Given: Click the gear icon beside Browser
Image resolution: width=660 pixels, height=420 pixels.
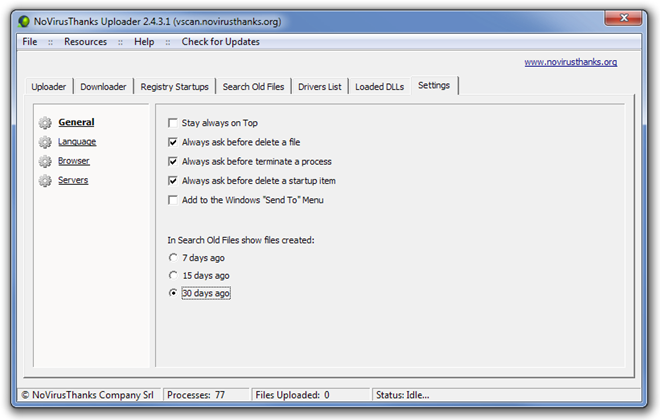Looking at the screenshot, I should point(45,161).
